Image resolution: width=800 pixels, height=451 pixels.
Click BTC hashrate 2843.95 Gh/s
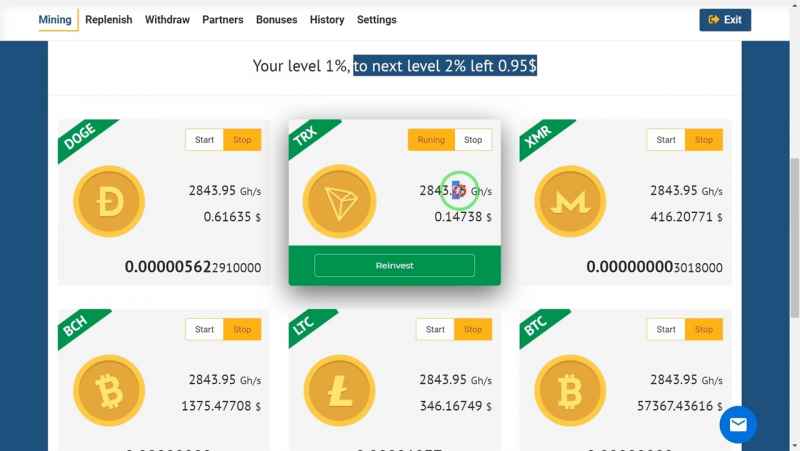[x=686, y=380]
